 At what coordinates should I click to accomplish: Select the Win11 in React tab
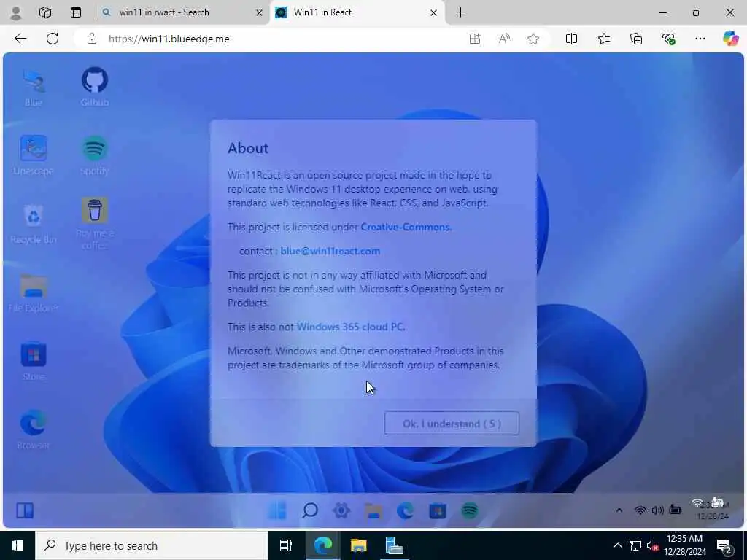[357, 12]
